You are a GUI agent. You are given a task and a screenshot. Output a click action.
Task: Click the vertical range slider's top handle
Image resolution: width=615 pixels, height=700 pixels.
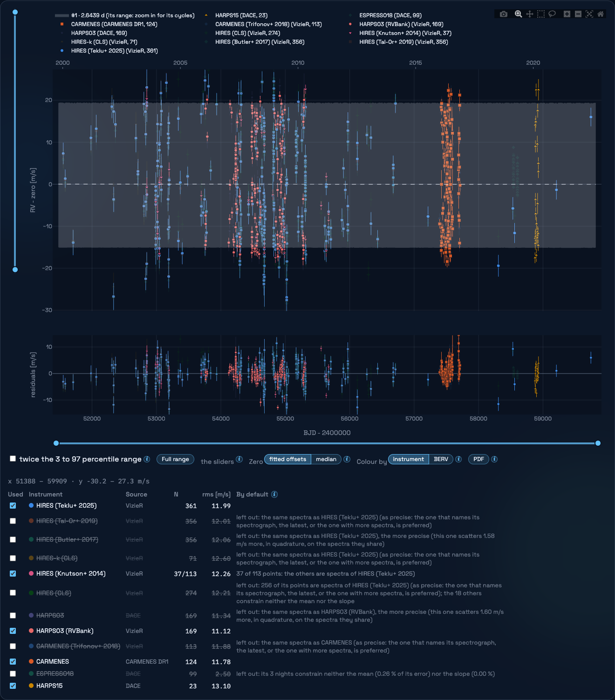coord(15,12)
